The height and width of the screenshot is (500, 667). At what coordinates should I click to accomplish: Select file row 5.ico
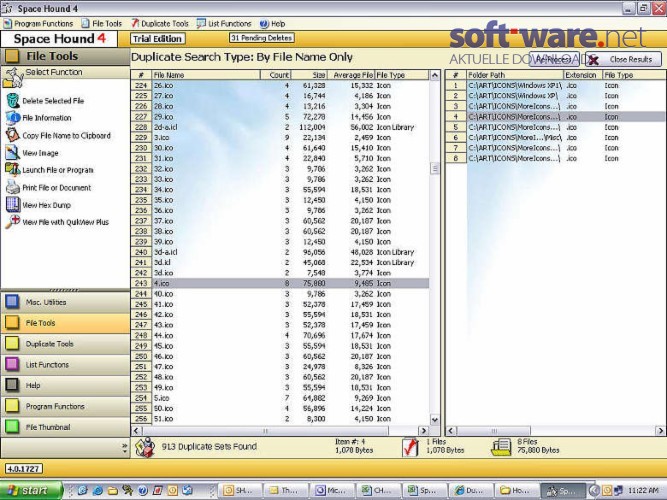280,398
